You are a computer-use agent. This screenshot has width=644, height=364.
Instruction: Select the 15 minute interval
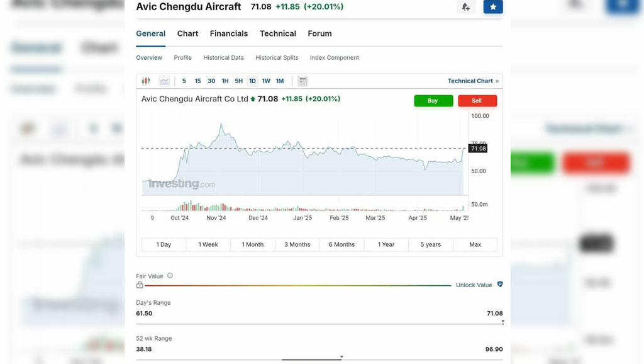(x=197, y=81)
